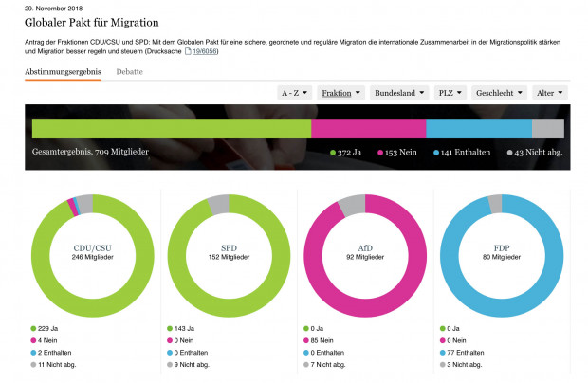Select the FDP donut chart label
The height and width of the screenshot is (383, 588).
502,248
